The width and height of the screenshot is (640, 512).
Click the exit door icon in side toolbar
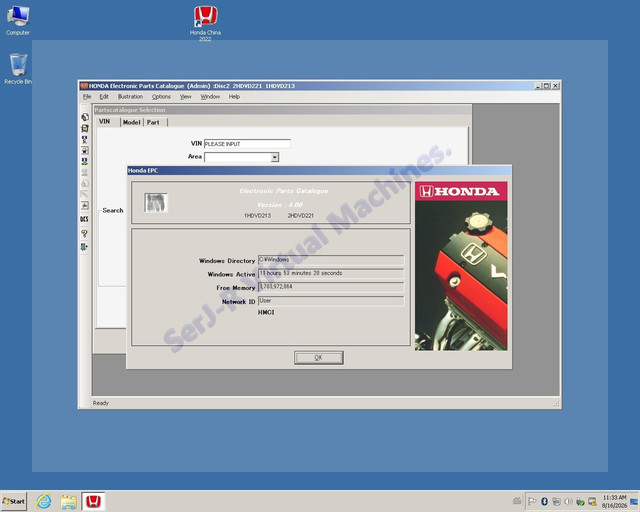(x=84, y=247)
